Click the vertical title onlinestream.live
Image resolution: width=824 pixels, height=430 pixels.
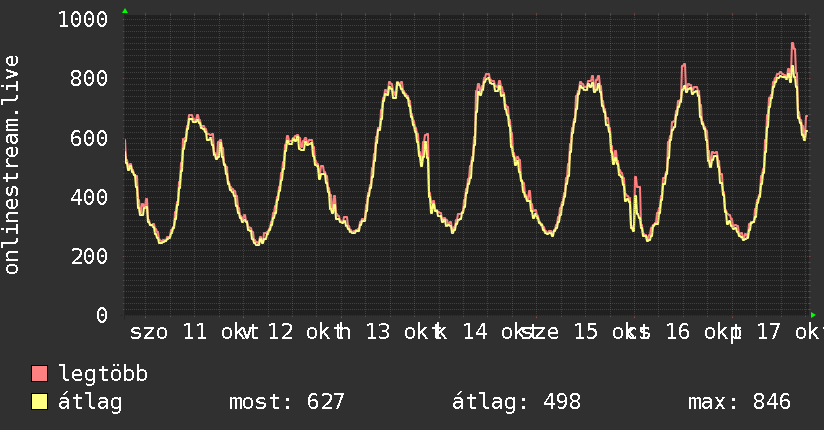click(12, 165)
